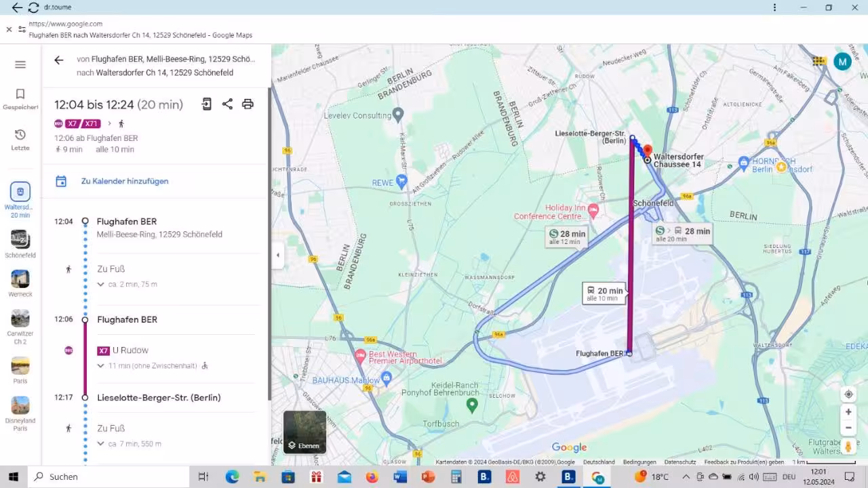Click Feedback zu Produkt(en) geben link
The height and width of the screenshot is (488, 868).
click(x=744, y=462)
